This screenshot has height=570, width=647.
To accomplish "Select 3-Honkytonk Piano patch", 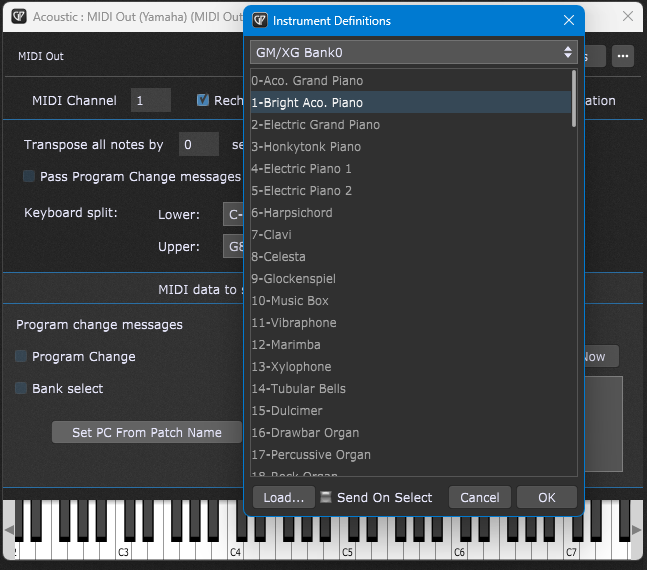I will pyautogui.click(x=411, y=147).
